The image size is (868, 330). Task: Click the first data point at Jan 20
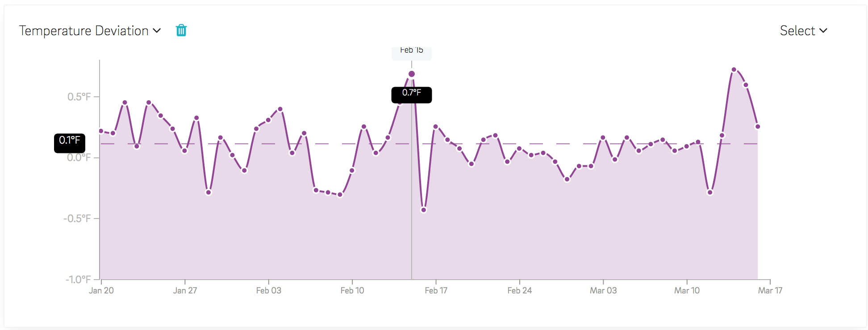tap(101, 131)
